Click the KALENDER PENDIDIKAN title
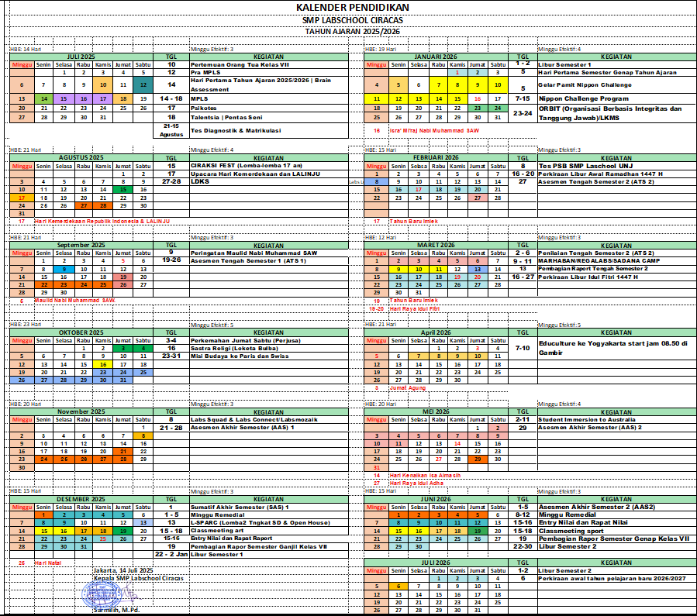The height and width of the screenshot is (616, 697). [x=347, y=8]
